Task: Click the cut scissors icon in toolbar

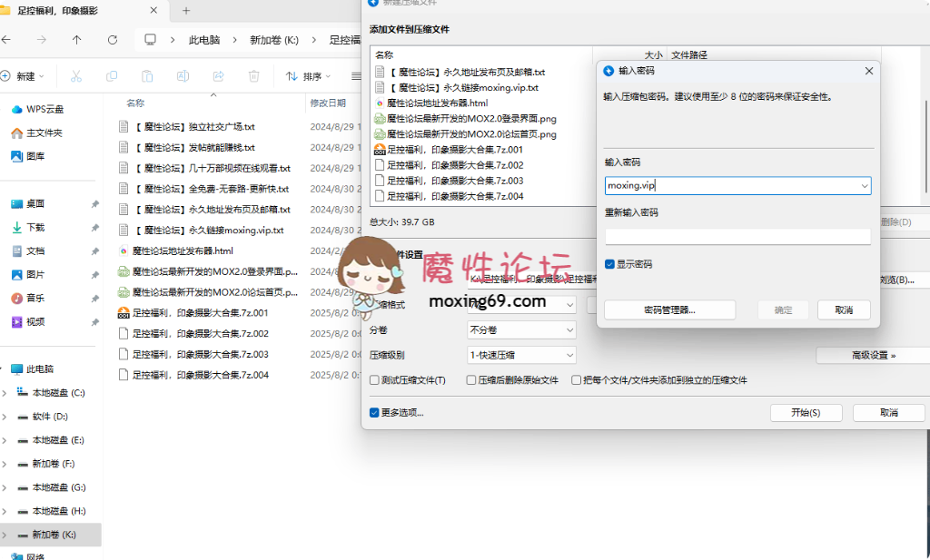Action: click(76, 76)
